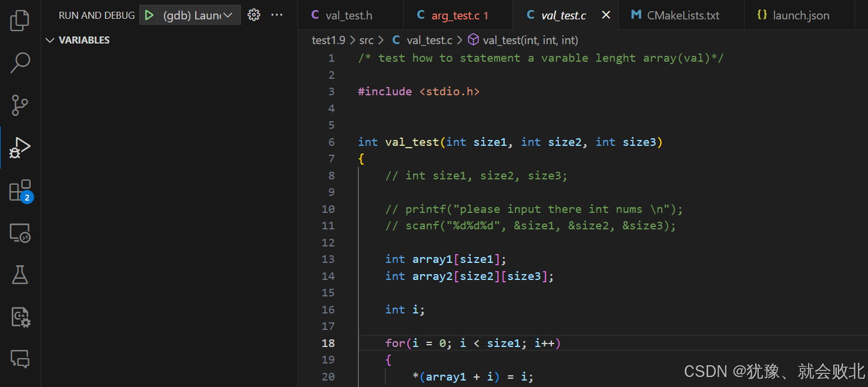
Task: Click line number 6 in the gutter
Action: (331, 142)
